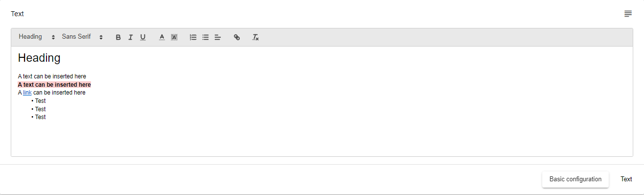The width and height of the screenshot is (644, 195).
Task: Clear formatting with the Tx icon
Action: (x=255, y=37)
